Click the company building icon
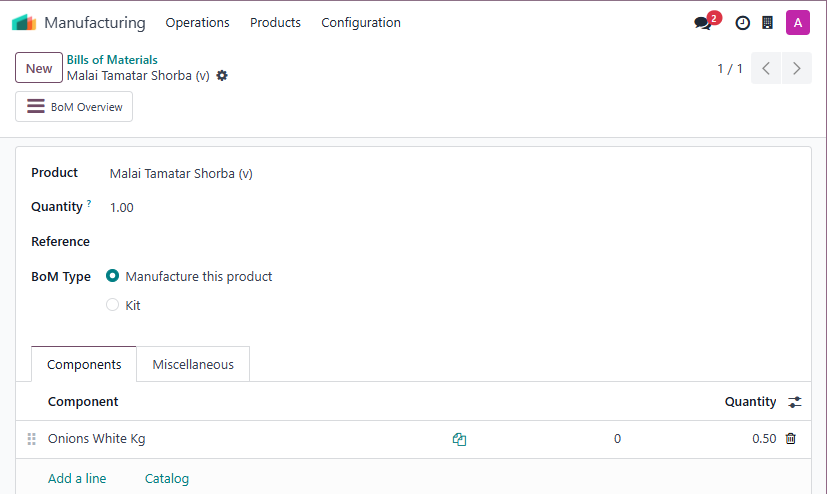Screen dimensions: 827x494 click(767, 23)
